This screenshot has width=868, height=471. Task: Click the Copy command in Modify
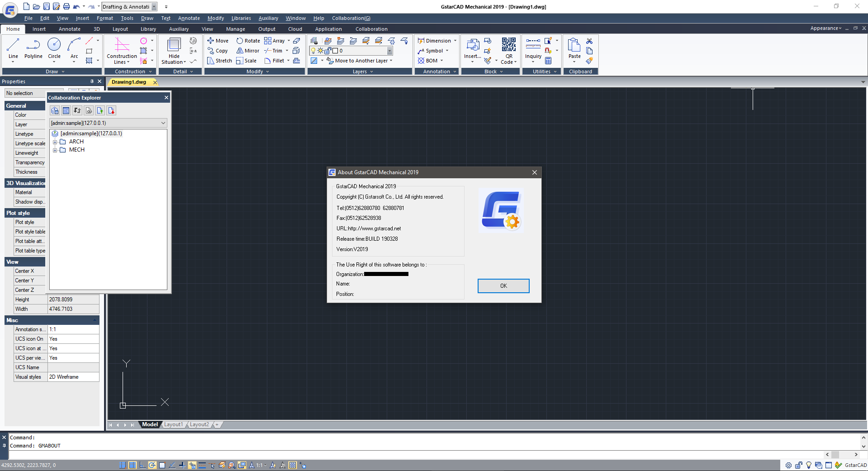218,51
